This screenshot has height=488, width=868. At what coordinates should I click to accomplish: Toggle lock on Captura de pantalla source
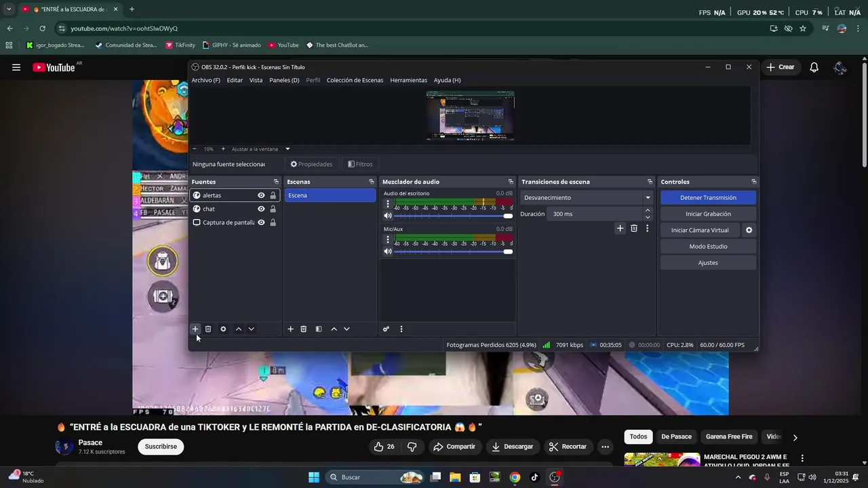tap(273, 222)
